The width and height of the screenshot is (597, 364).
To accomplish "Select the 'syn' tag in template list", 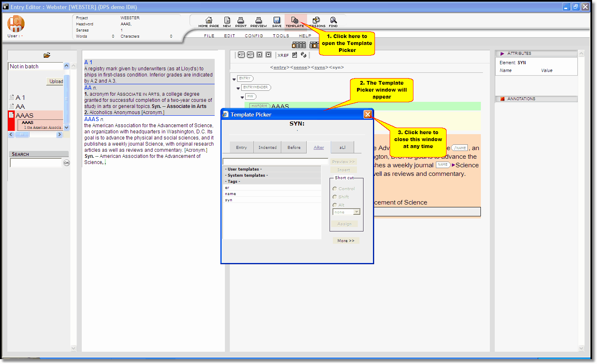I will click(x=272, y=200).
